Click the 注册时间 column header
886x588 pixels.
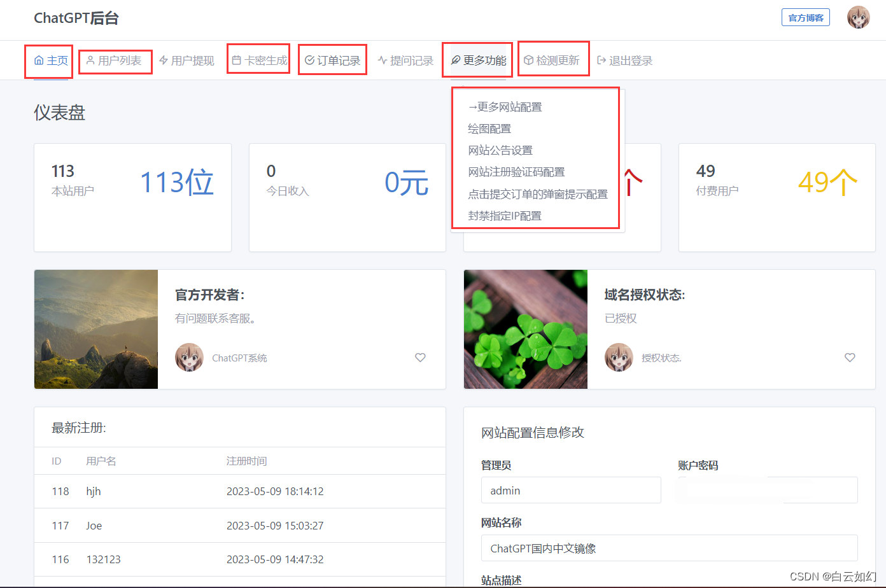click(247, 461)
